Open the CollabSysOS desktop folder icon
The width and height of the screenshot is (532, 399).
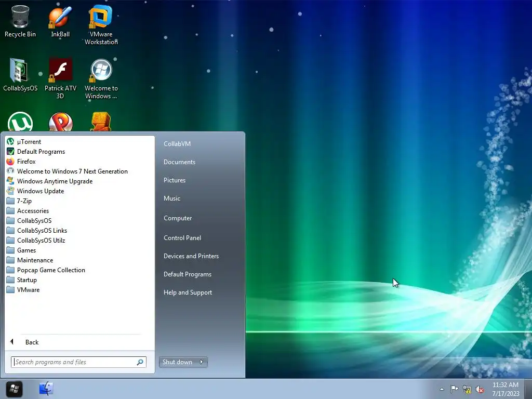(x=20, y=75)
